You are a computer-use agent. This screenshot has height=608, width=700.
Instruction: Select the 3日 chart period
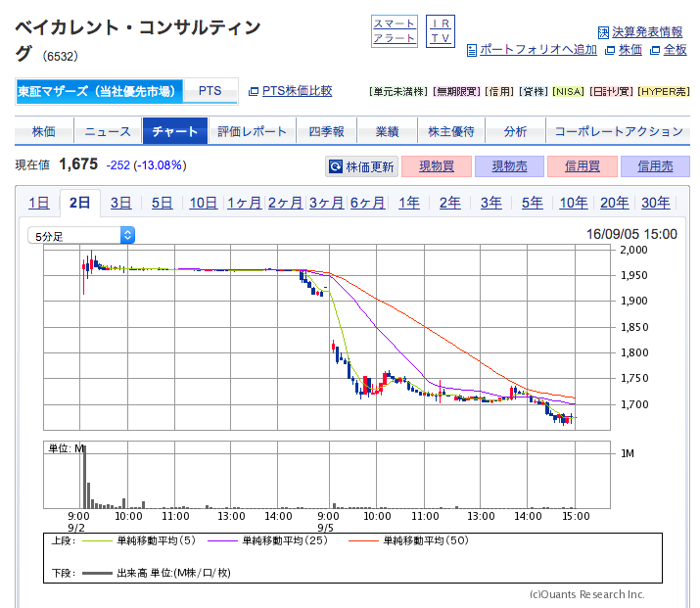pyautogui.click(x=121, y=203)
